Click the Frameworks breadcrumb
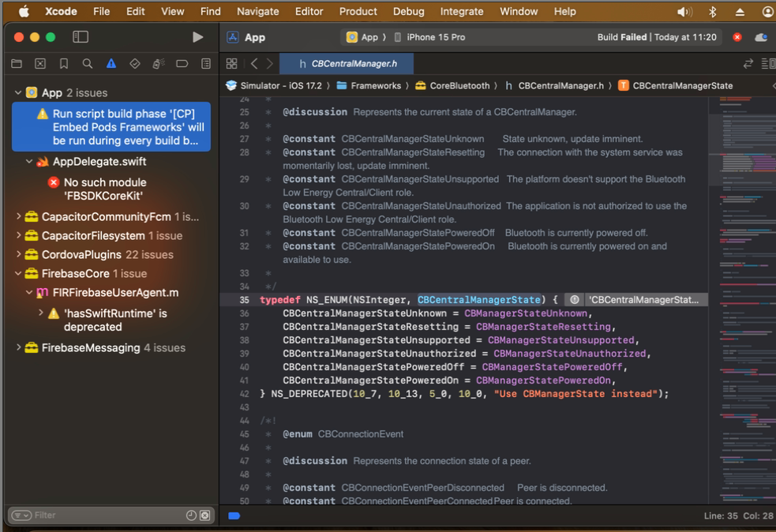The height and width of the screenshot is (532, 776). pos(369,85)
